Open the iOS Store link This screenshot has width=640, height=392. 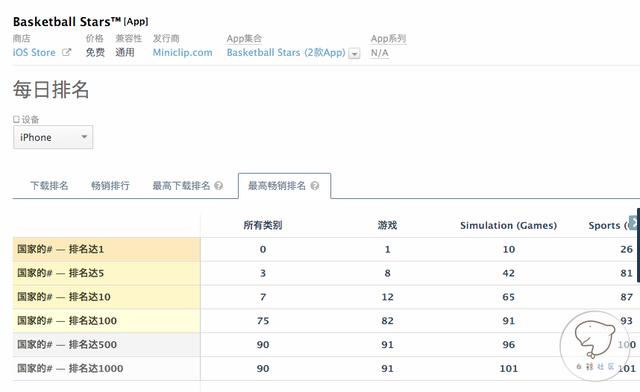34,52
